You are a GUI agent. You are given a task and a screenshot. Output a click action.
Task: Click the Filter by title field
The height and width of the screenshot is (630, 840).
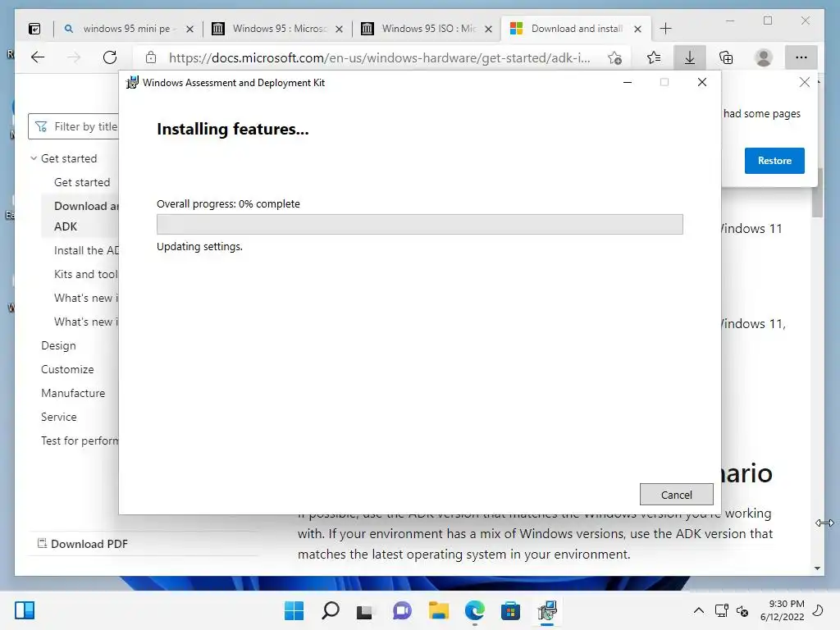[74, 126]
